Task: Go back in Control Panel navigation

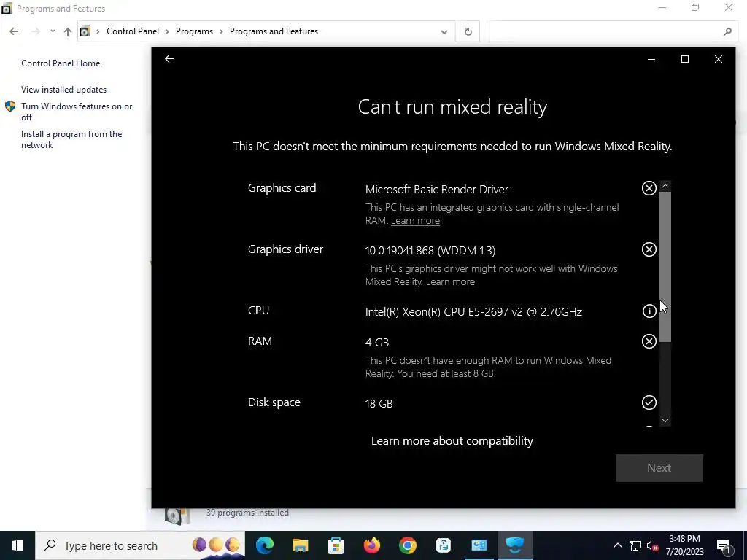Action: click(x=14, y=31)
